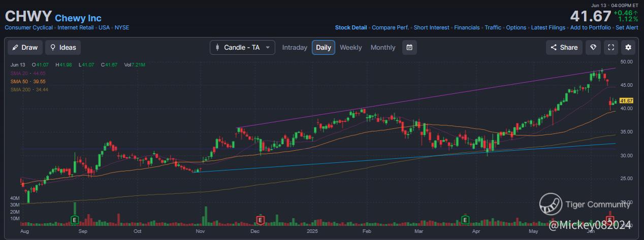Open the Stock Detail link
Viewport: 644px width, 240px height.
351,27
